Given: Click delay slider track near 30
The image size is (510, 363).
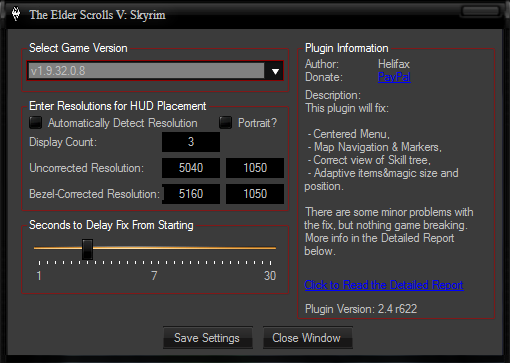Looking at the screenshot, I should click(x=271, y=248).
